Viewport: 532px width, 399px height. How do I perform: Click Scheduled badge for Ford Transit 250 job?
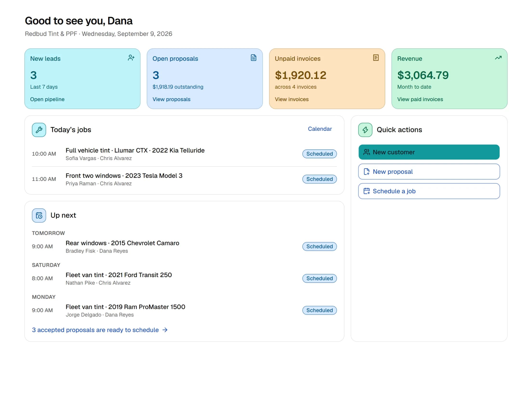pos(319,278)
